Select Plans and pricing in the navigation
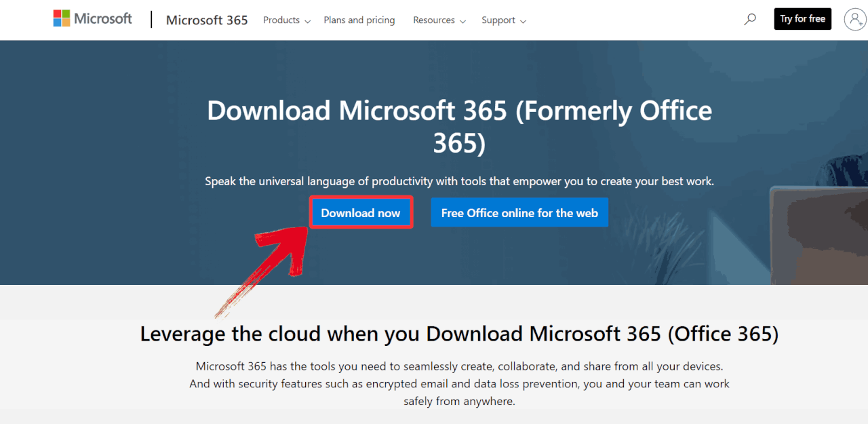This screenshot has width=868, height=424. [359, 20]
